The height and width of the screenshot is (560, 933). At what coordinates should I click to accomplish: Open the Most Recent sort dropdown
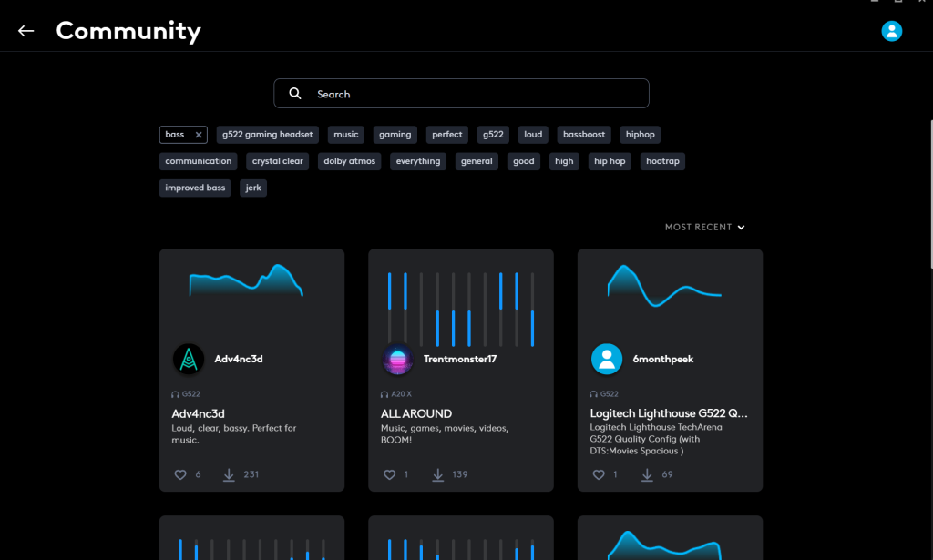click(704, 228)
